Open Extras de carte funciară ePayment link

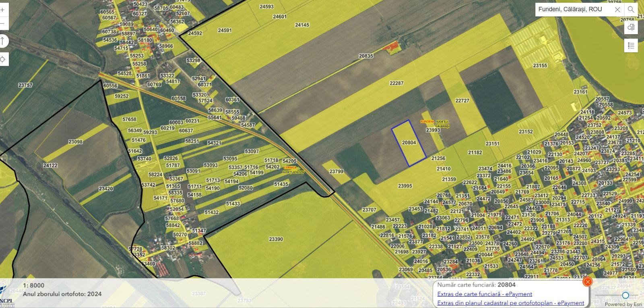tap(485, 294)
